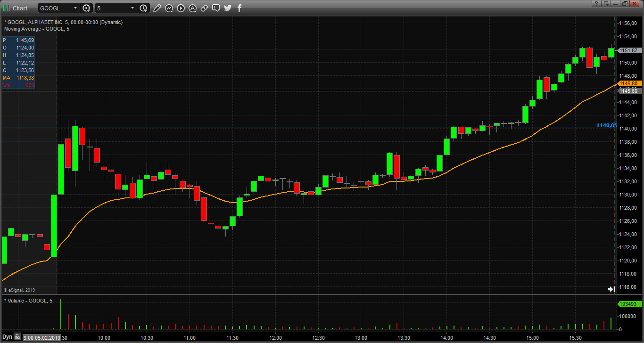The width and height of the screenshot is (644, 343).
Task: Open the studies chart-line icon
Action: coord(169,8)
